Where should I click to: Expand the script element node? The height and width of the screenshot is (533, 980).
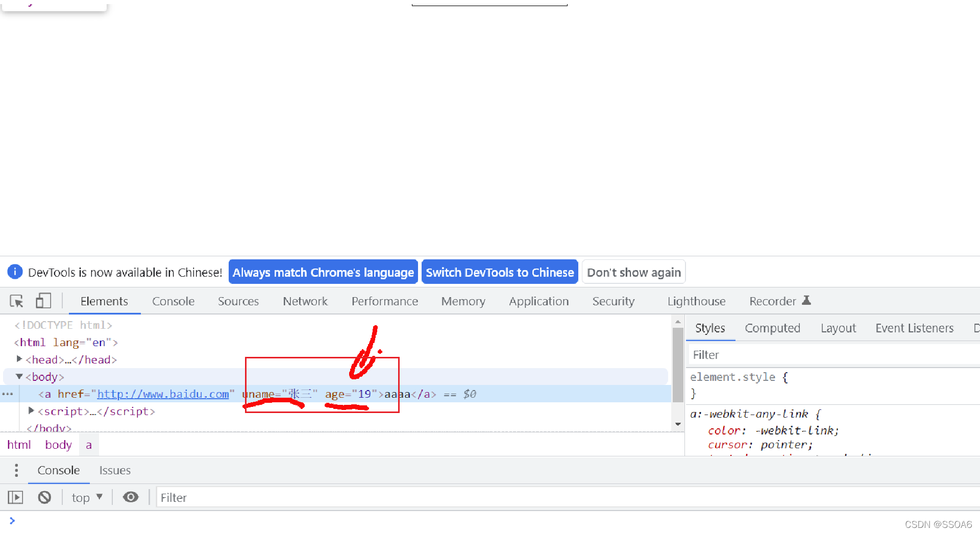pos(31,410)
